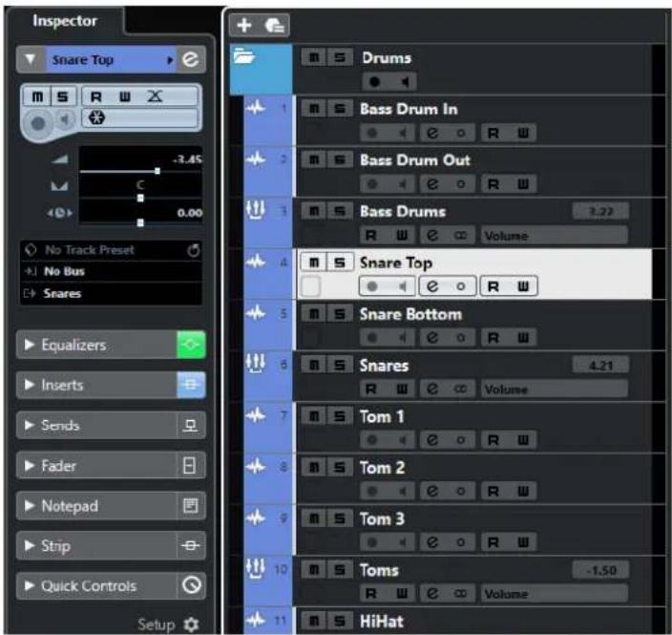Enable record on Snare Top in Inspector
The image size is (672, 635).
click(38, 123)
